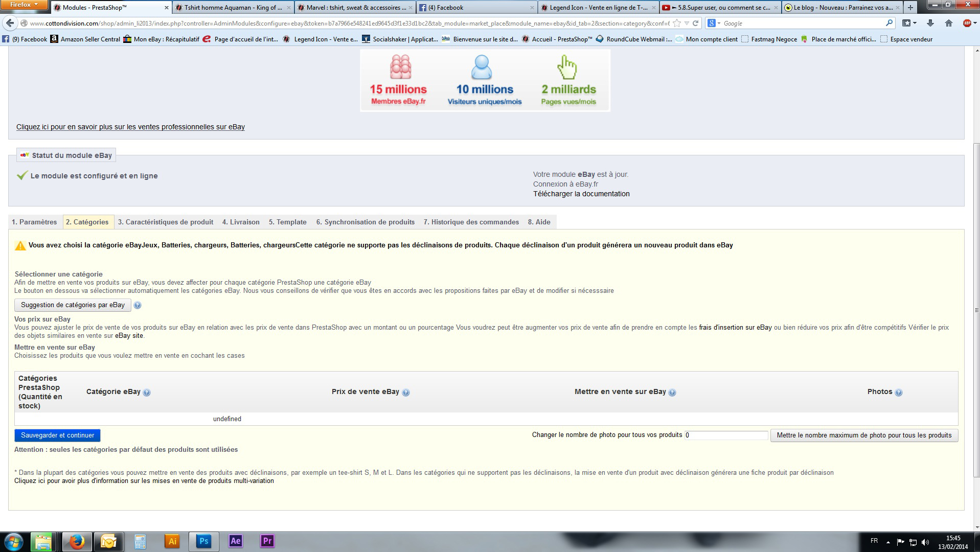The width and height of the screenshot is (980, 552).
Task: Reload the page with the refresh icon
Action: (x=695, y=23)
